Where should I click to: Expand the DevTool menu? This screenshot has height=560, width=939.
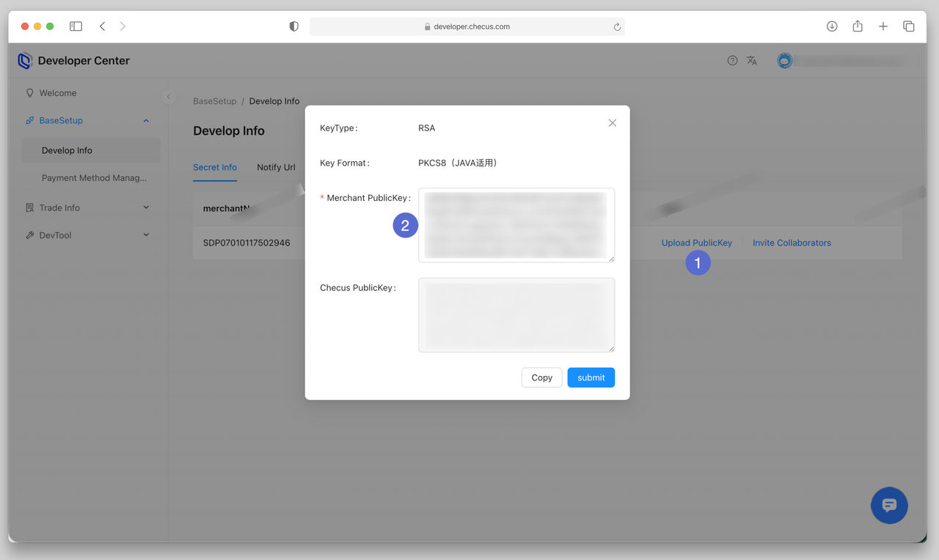146,235
